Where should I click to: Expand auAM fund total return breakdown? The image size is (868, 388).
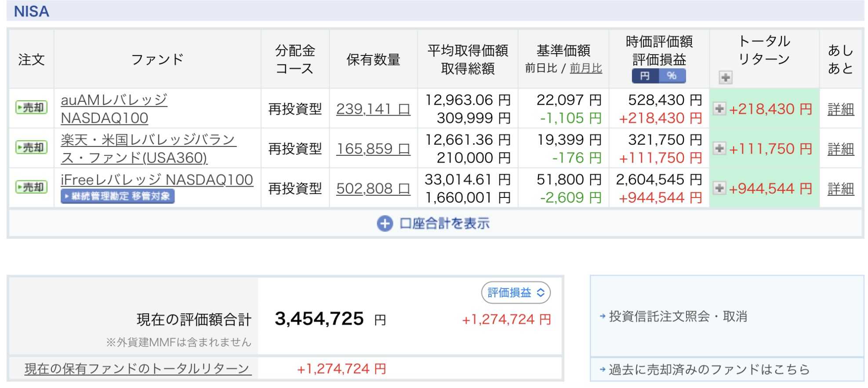pyautogui.click(x=719, y=109)
